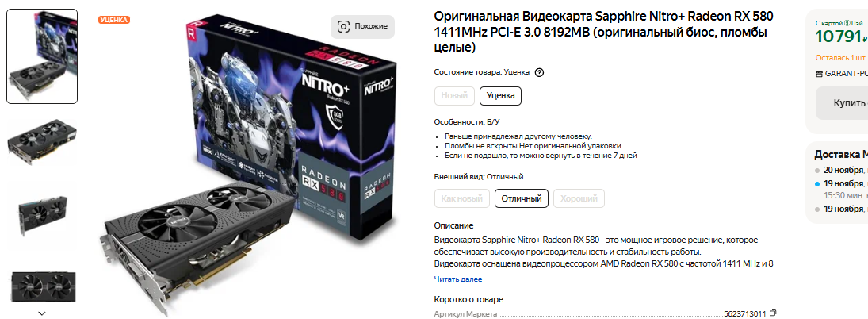The image size is (868, 319).
Task: Select the fourth thumbnail showing card fans
Action: pyautogui.click(x=42, y=286)
